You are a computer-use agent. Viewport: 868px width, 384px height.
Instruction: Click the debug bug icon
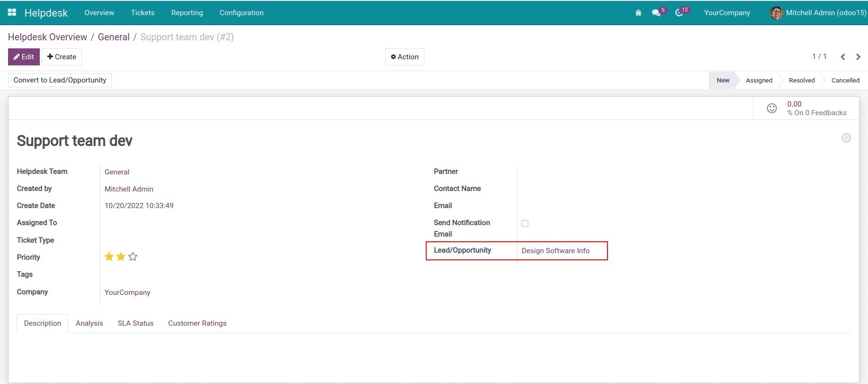(638, 13)
